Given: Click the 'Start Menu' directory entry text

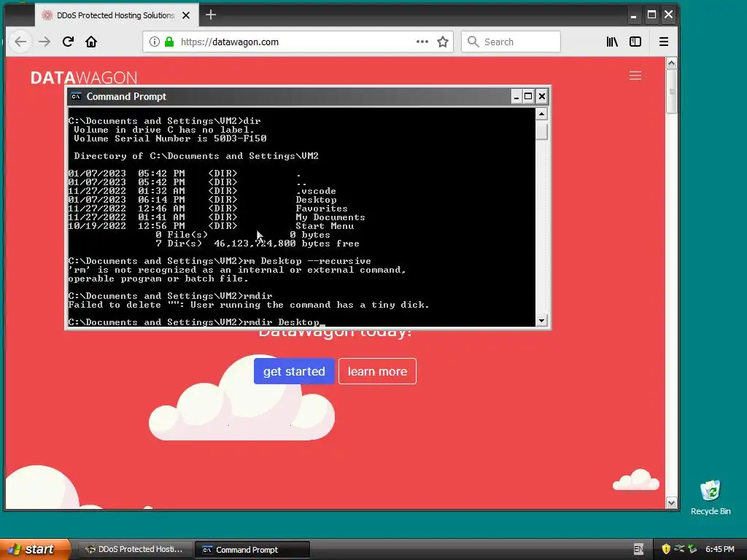Looking at the screenshot, I should (x=325, y=226).
